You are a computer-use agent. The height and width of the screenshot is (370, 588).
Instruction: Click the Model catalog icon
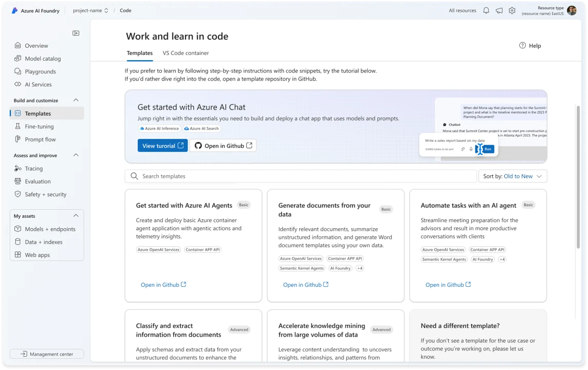tap(17, 58)
